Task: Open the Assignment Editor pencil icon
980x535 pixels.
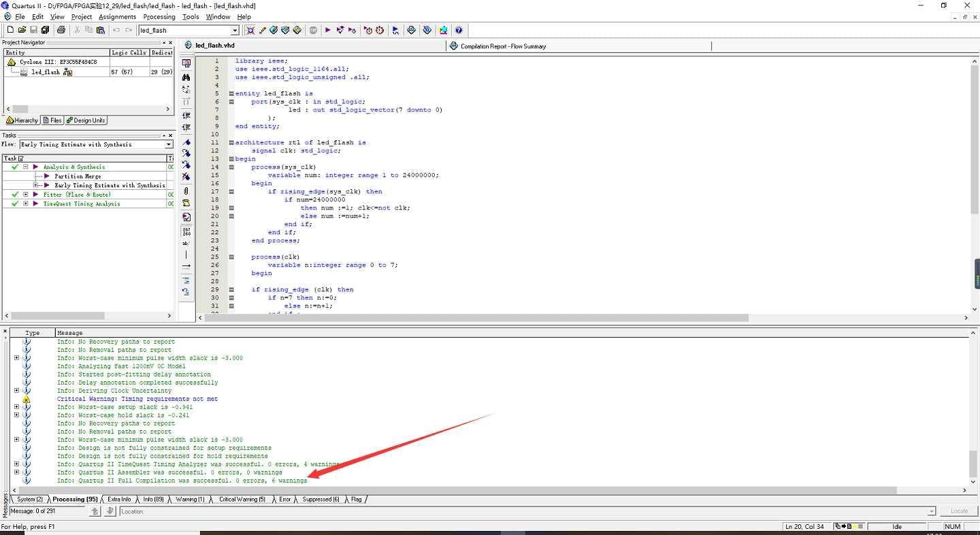Action: pyautogui.click(x=262, y=30)
